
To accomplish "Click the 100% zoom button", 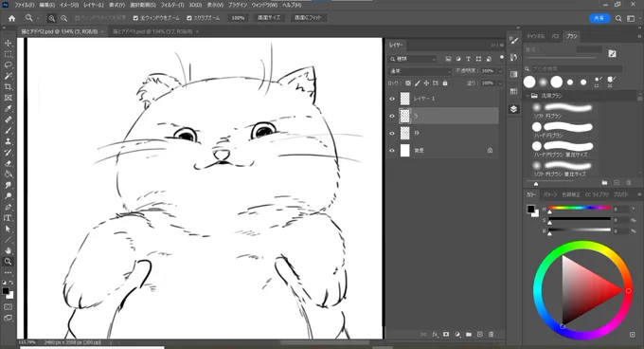I will pos(238,18).
